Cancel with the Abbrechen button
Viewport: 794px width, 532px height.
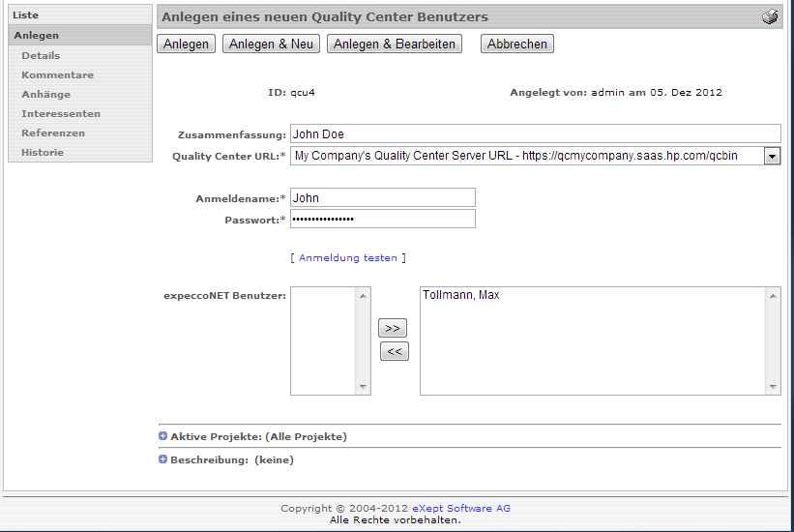[x=516, y=44]
